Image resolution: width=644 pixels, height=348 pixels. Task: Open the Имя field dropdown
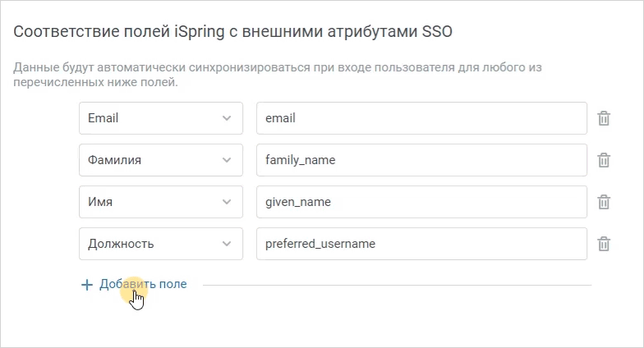(x=161, y=202)
